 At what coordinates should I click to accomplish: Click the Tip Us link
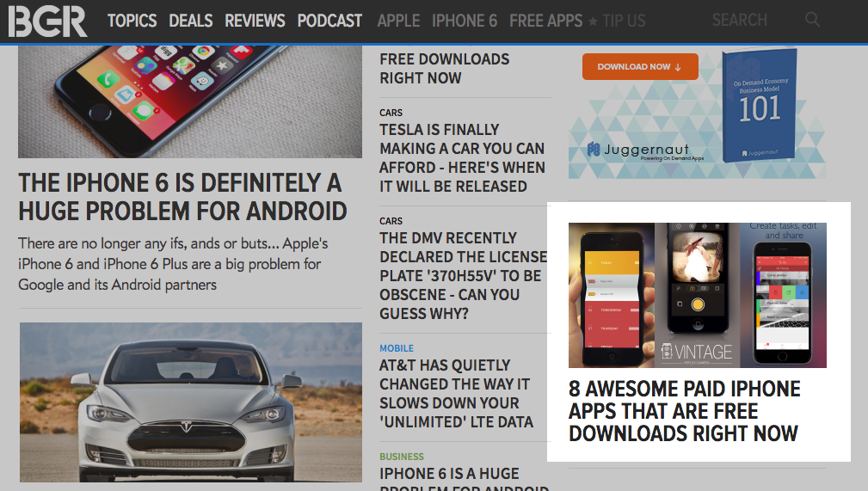[624, 21]
